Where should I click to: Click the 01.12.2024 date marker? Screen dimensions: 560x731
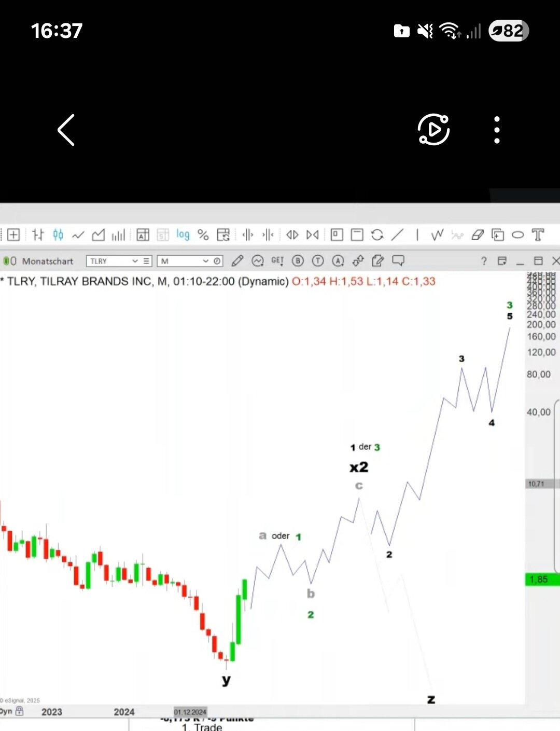pyautogui.click(x=190, y=712)
